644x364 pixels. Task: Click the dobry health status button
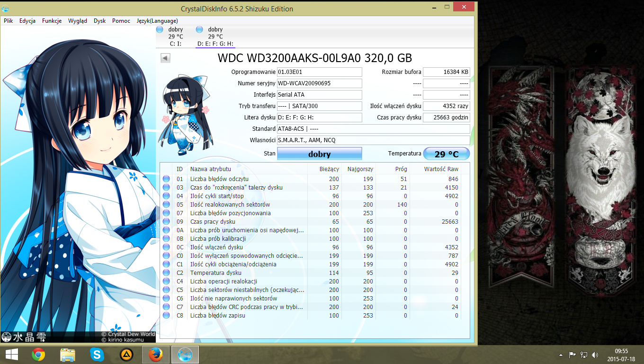click(x=320, y=154)
